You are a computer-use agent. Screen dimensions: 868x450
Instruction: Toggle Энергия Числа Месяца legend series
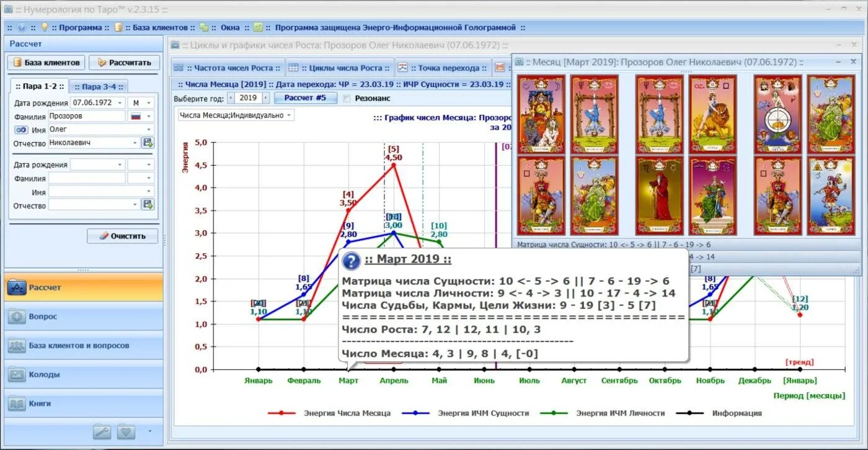point(329,413)
